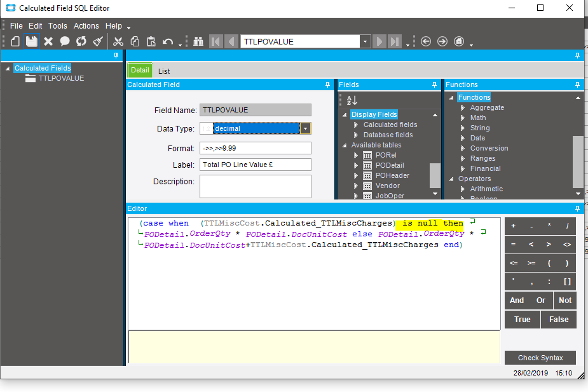Click the Format input field

(256, 148)
